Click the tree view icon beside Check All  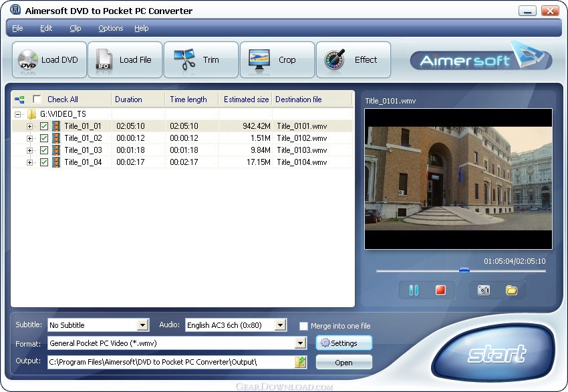point(19,100)
